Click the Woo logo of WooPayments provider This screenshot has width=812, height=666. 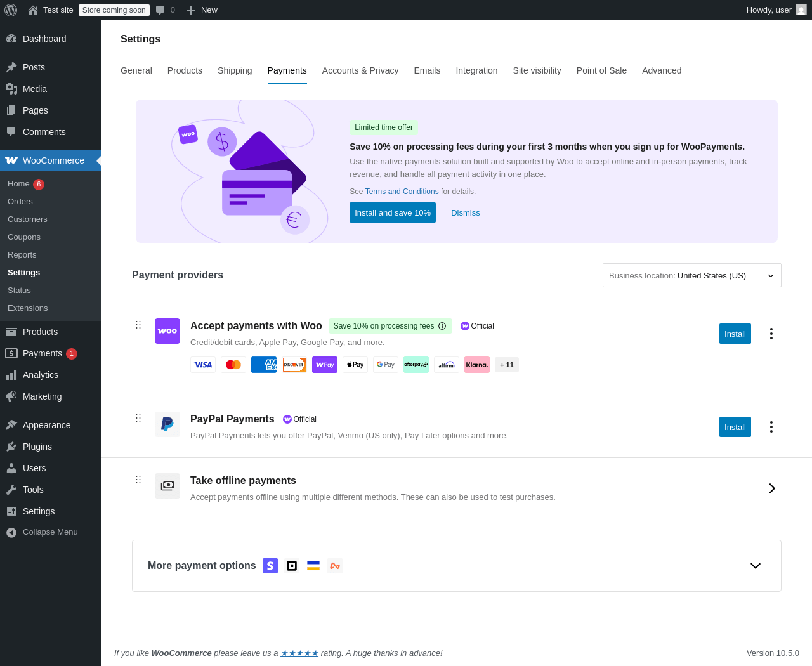[167, 331]
